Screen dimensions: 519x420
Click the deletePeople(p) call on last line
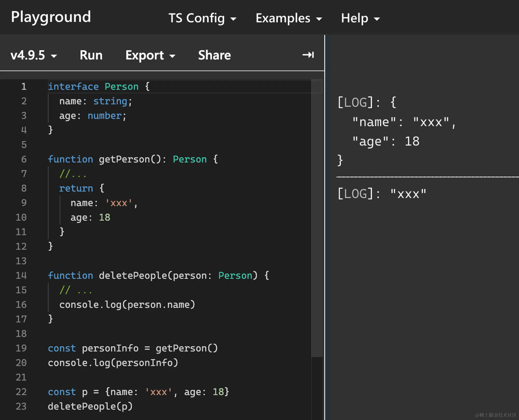pyautogui.click(x=90, y=406)
